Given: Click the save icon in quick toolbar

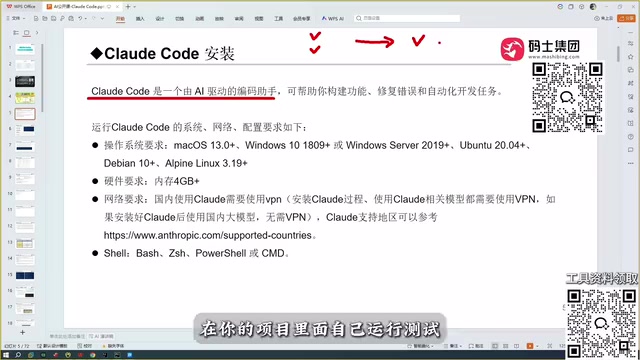Looking at the screenshot, I should tap(53, 18).
